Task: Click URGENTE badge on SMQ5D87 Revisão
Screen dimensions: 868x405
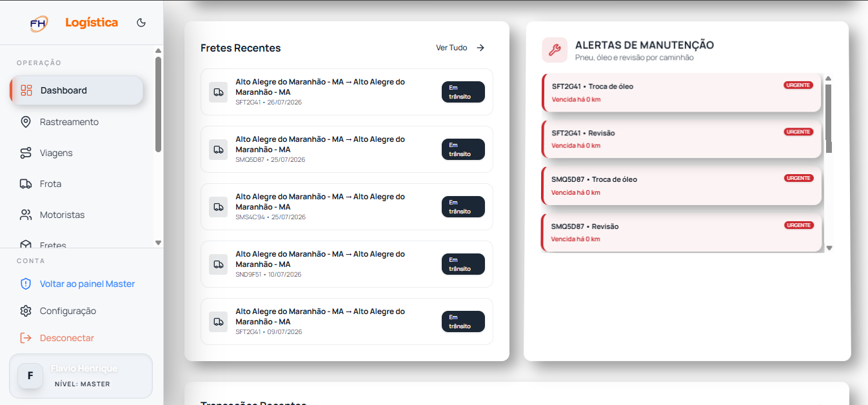Action: (x=798, y=225)
